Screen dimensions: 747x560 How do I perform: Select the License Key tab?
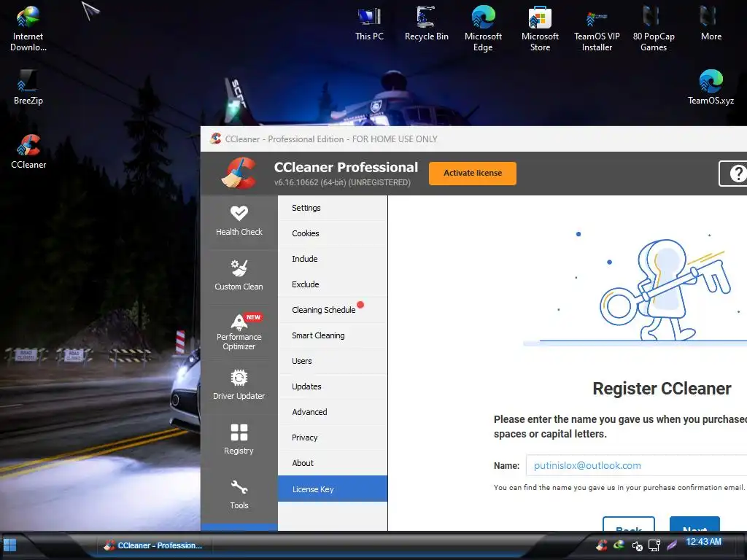click(x=333, y=489)
